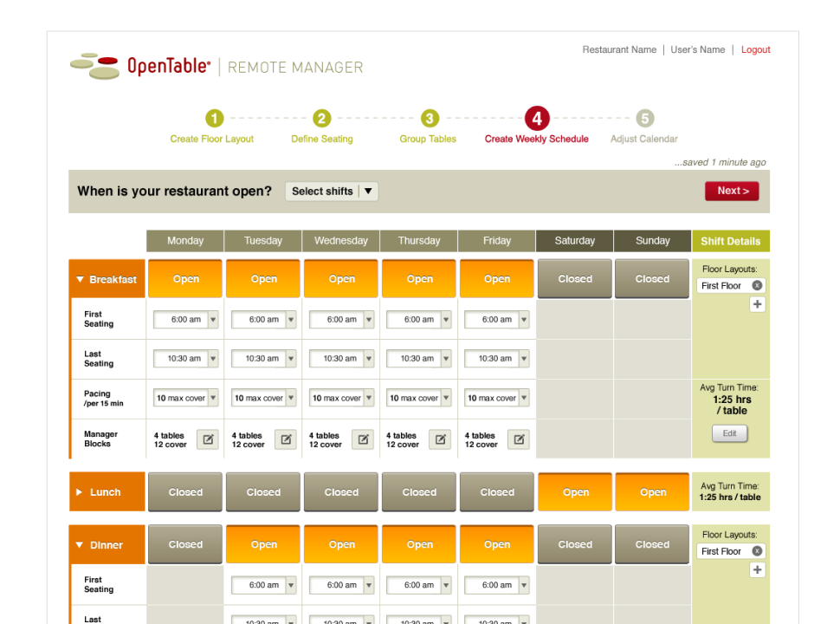Toggle Monday Breakfast Open status
Image resolution: width=840 pixels, height=624 pixels.
(x=185, y=279)
